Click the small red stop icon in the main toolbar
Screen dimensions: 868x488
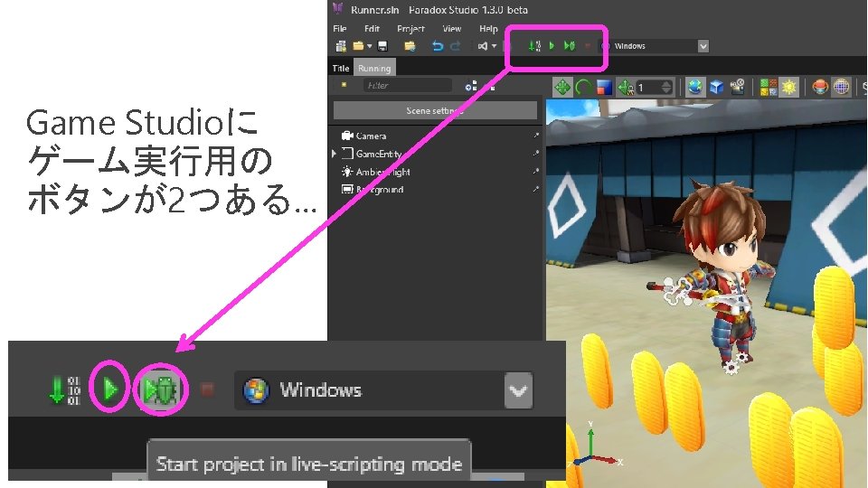(x=588, y=46)
